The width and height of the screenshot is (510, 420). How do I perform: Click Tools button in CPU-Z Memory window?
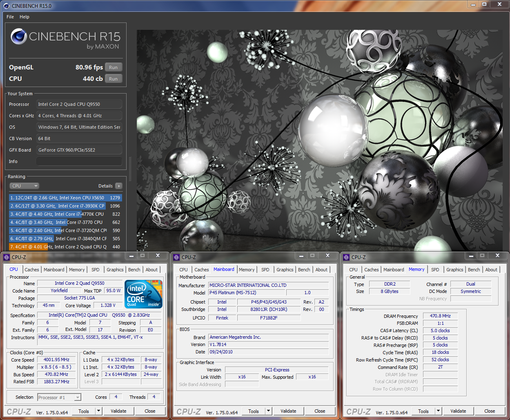423,411
